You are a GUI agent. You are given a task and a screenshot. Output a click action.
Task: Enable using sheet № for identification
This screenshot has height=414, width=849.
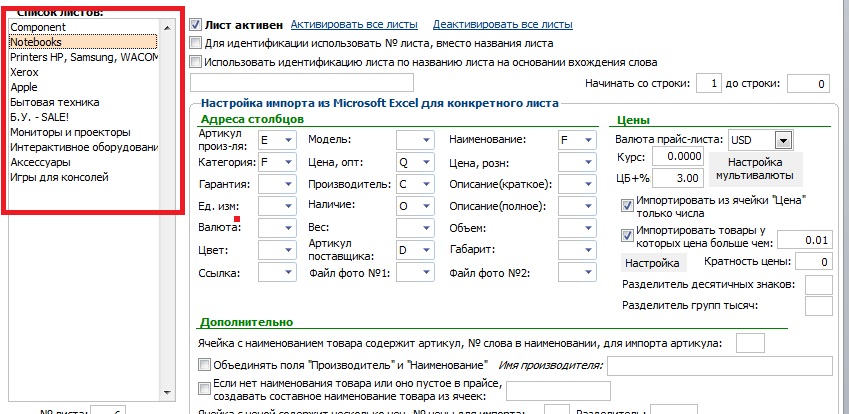click(196, 43)
